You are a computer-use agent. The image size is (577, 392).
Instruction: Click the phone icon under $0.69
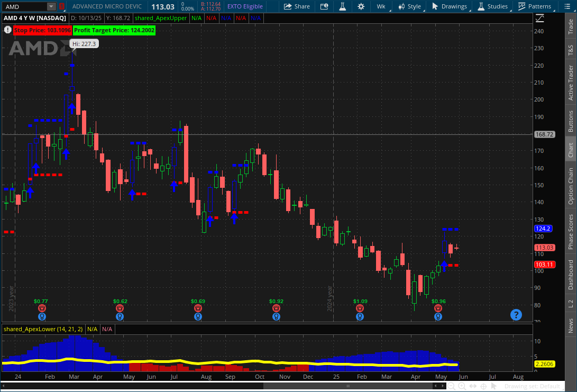click(198, 308)
